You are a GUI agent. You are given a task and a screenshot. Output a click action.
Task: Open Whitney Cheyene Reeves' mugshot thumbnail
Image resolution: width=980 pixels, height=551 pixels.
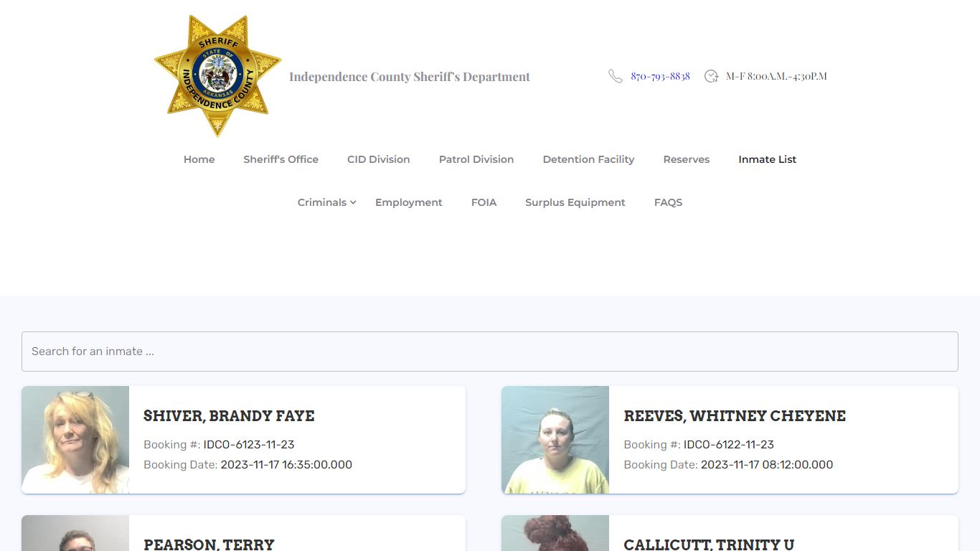click(555, 440)
